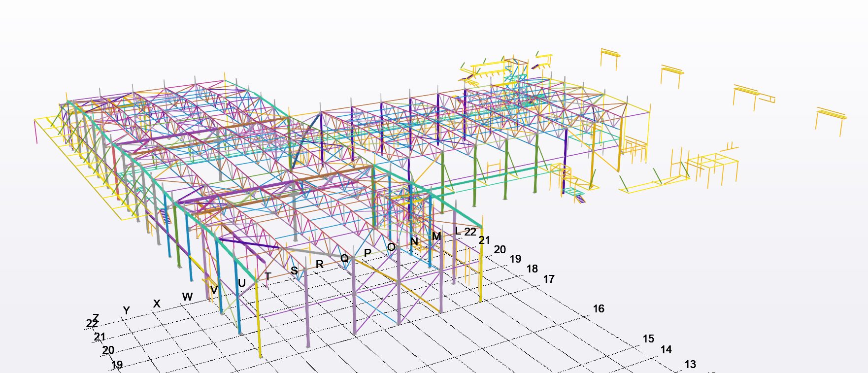Select grid axis label T
This screenshot has height=373, width=868.
pyautogui.click(x=268, y=276)
